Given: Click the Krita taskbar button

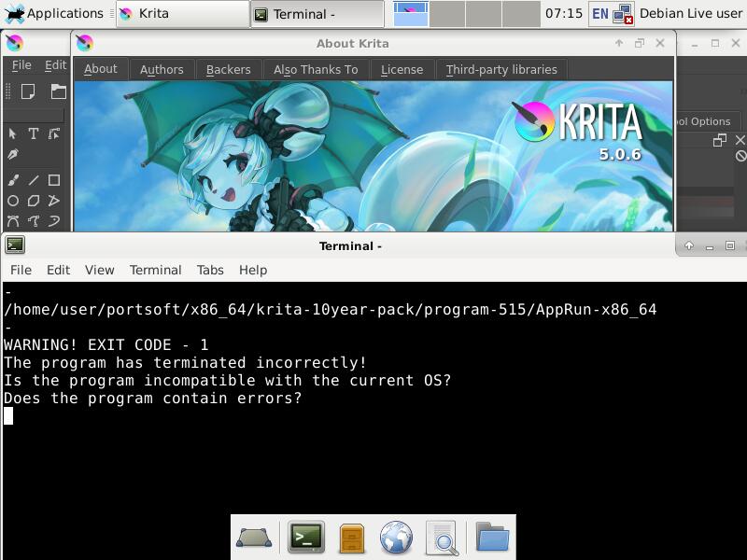Looking at the screenshot, I should pos(182,14).
